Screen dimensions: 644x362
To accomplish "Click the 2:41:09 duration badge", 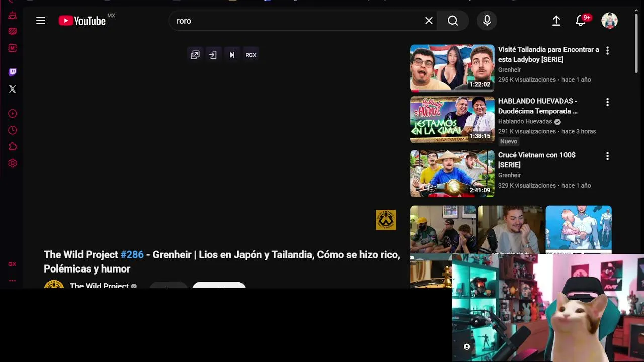I will click(x=480, y=190).
